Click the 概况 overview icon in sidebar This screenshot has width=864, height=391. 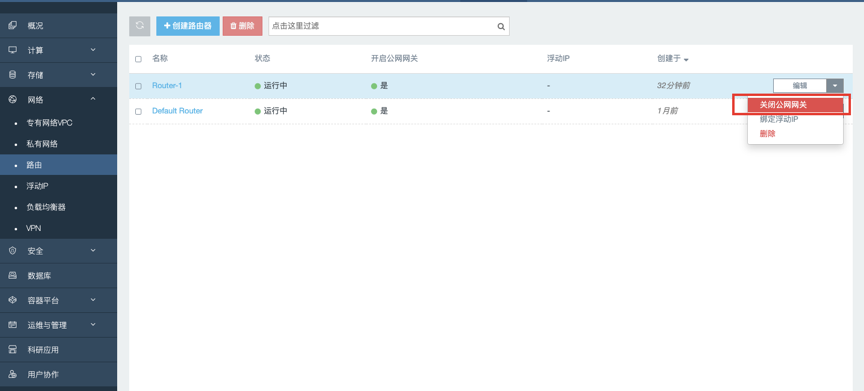13,25
